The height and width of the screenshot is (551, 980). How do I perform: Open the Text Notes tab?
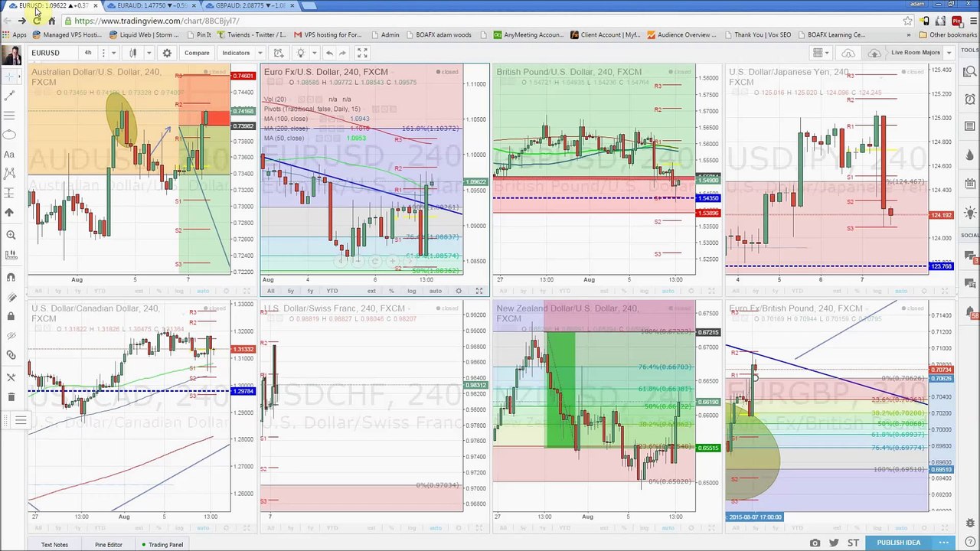tap(54, 545)
